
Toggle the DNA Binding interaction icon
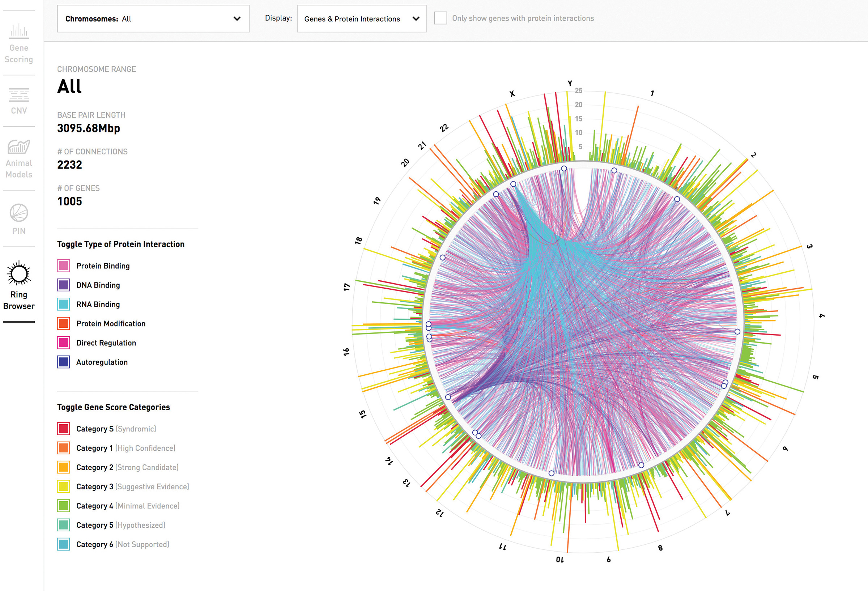64,285
